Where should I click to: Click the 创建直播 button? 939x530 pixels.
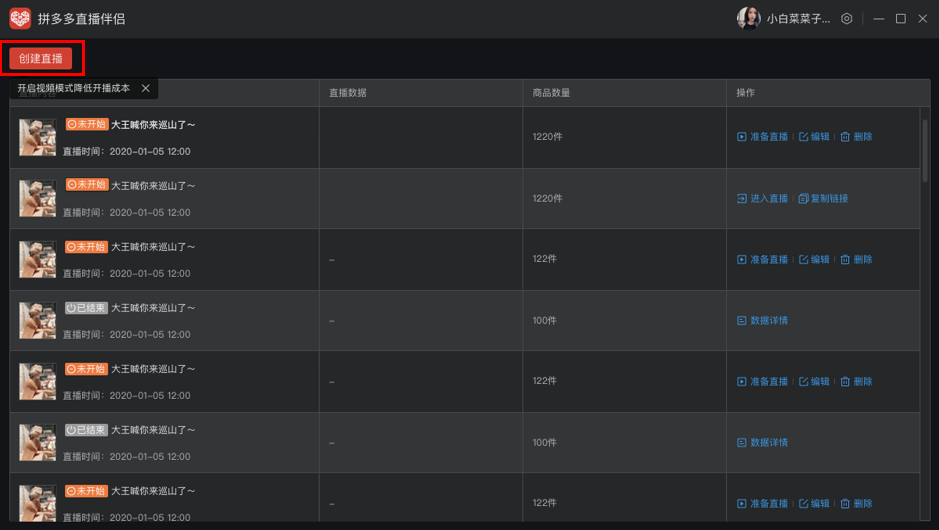[x=41, y=59]
